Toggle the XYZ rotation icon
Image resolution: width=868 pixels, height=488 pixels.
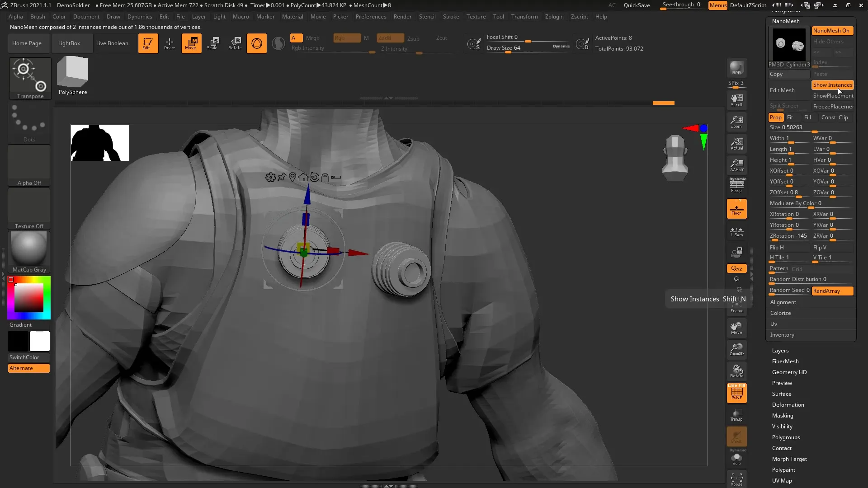click(736, 268)
